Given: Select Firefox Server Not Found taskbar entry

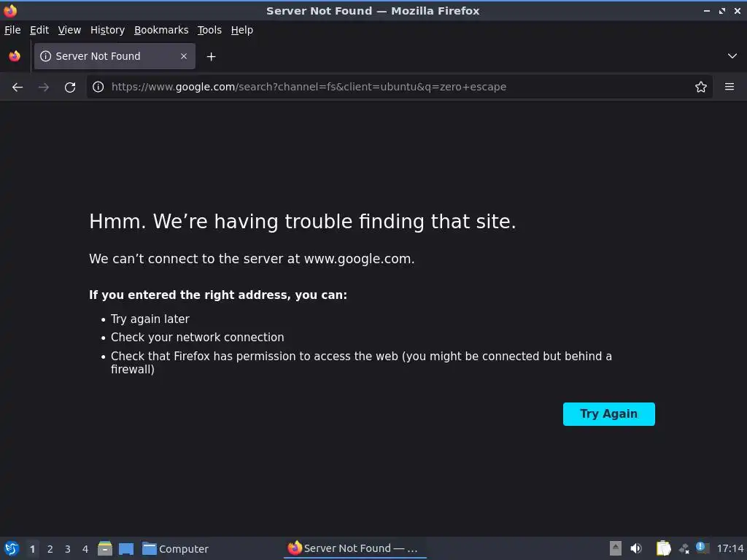Looking at the screenshot, I should click(355, 548).
